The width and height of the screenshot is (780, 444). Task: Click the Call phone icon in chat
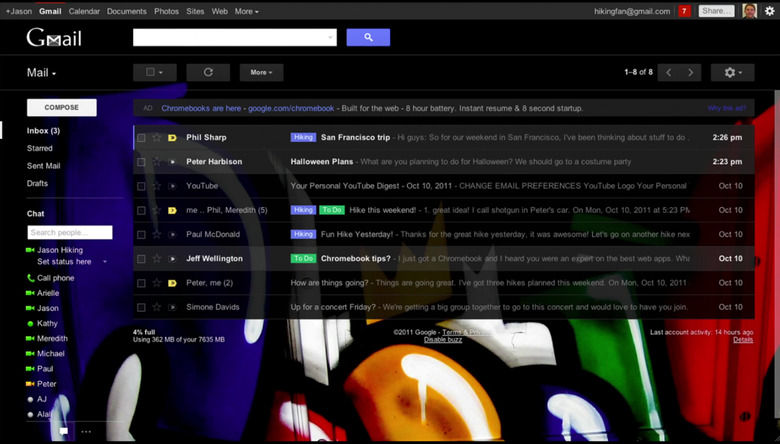click(30, 278)
